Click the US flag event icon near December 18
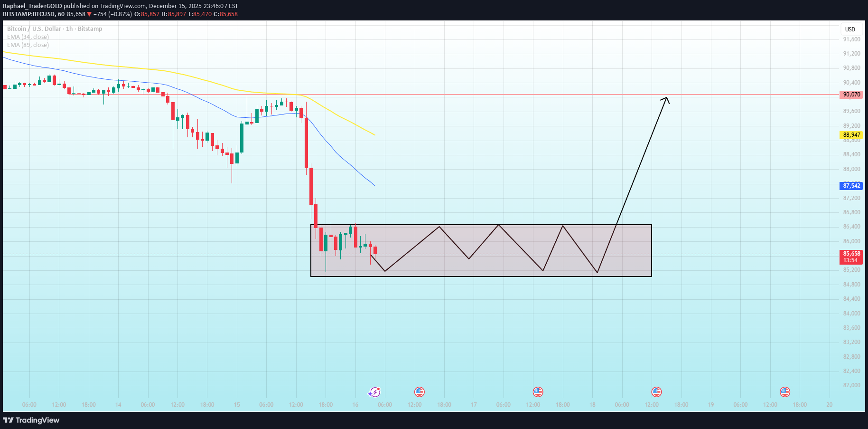The image size is (868, 429). point(656,391)
